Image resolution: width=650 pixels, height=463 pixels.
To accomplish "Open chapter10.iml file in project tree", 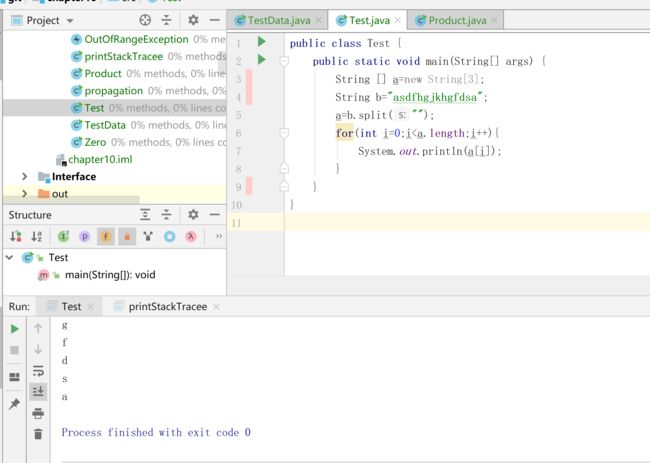I will [100, 160].
